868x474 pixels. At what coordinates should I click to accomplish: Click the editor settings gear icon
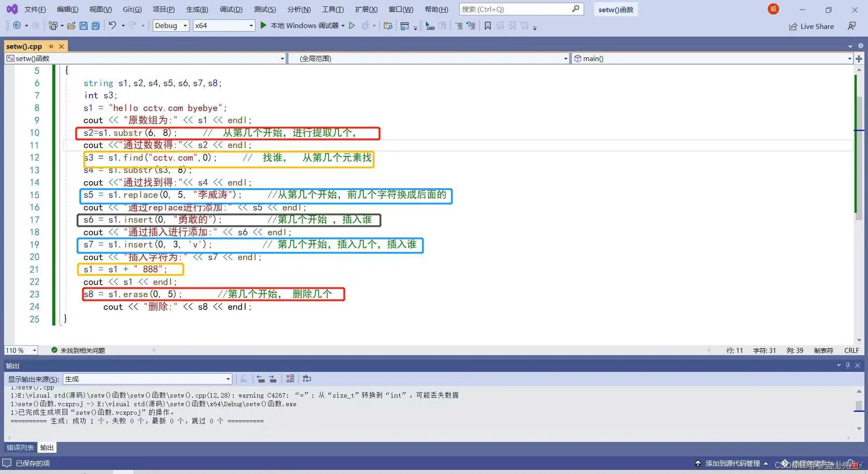pos(861,46)
